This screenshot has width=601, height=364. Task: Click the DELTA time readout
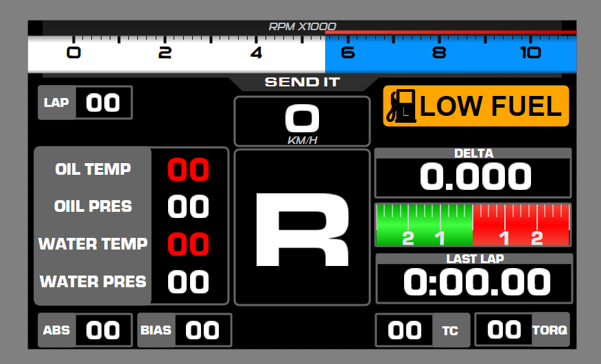click(x=473, y=178)
